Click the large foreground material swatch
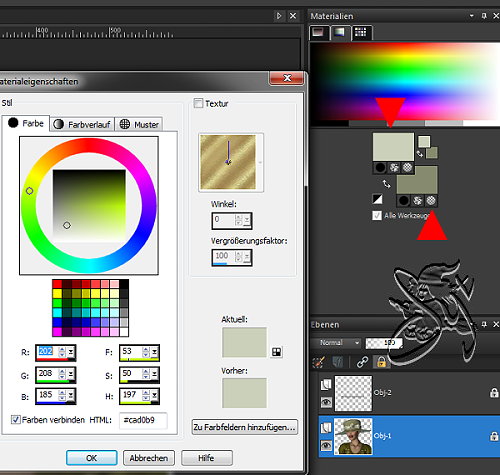 click(x=393, y=147)
